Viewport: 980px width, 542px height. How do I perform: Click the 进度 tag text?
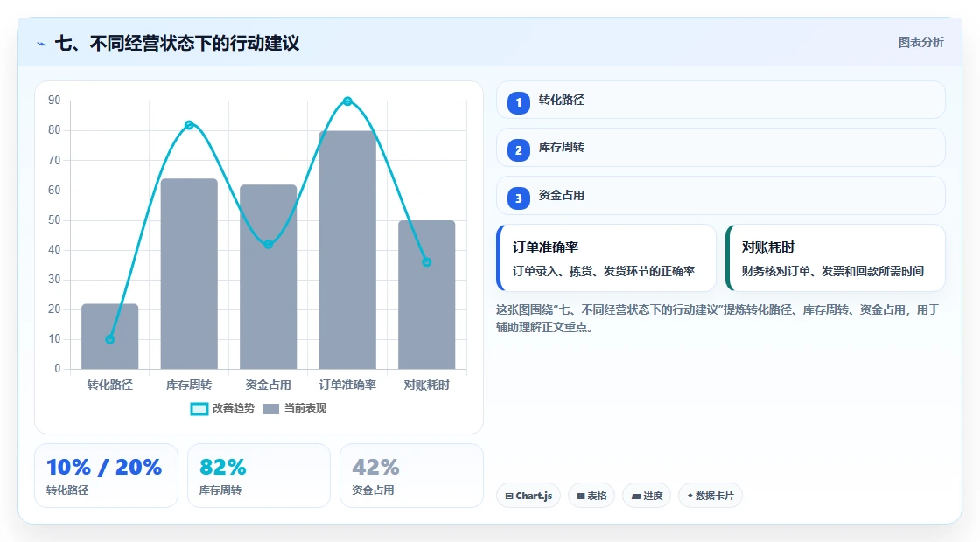[653, 496]
